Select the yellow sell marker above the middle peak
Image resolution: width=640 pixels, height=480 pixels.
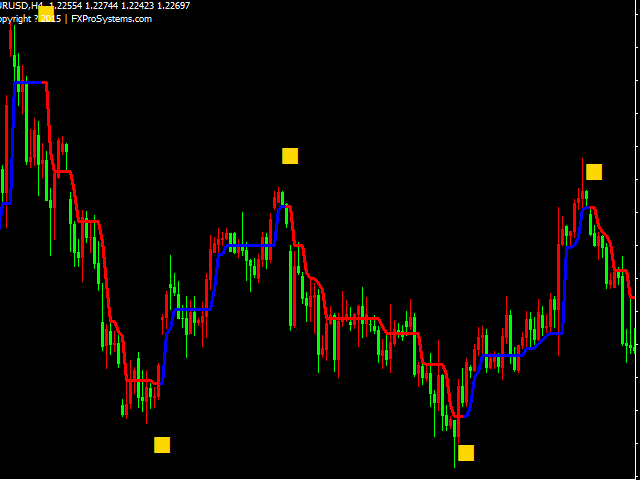pyautogui.click(x=290, y=156)
